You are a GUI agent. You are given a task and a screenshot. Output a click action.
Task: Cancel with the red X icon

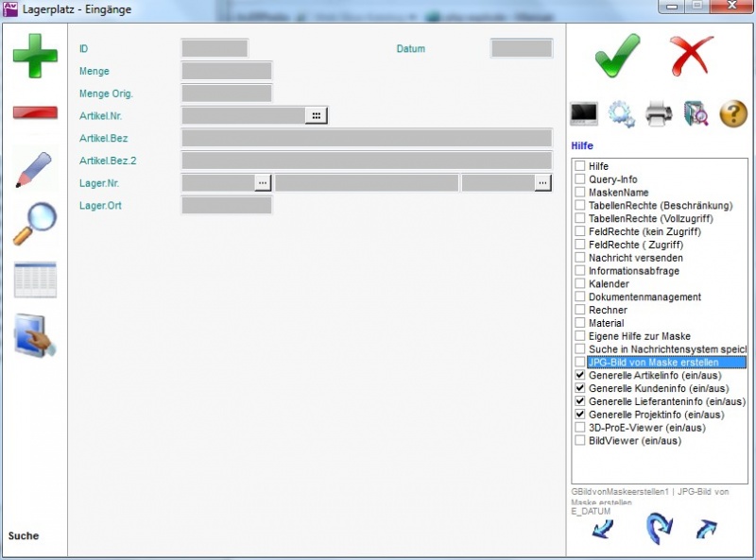coord(692,56)
